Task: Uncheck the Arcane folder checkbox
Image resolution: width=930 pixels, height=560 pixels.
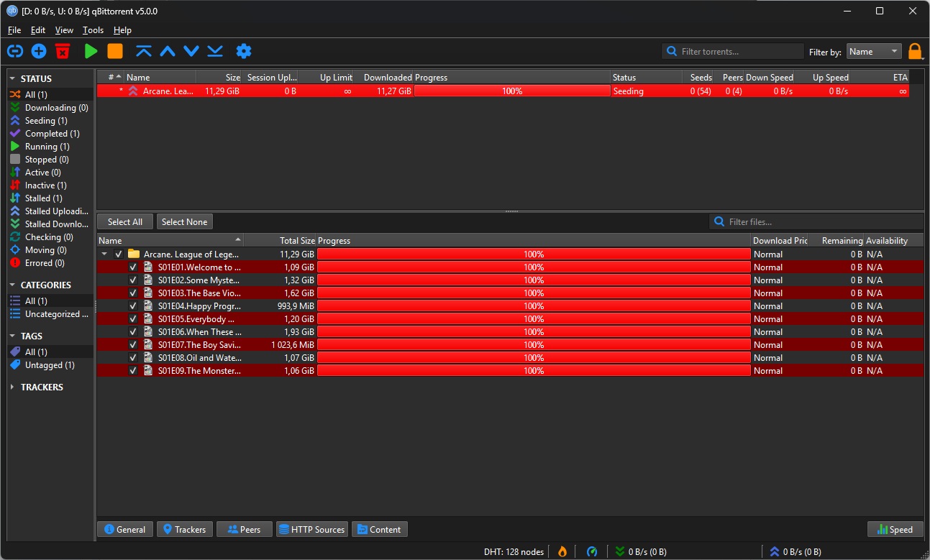Action: (x=119, y=254)
